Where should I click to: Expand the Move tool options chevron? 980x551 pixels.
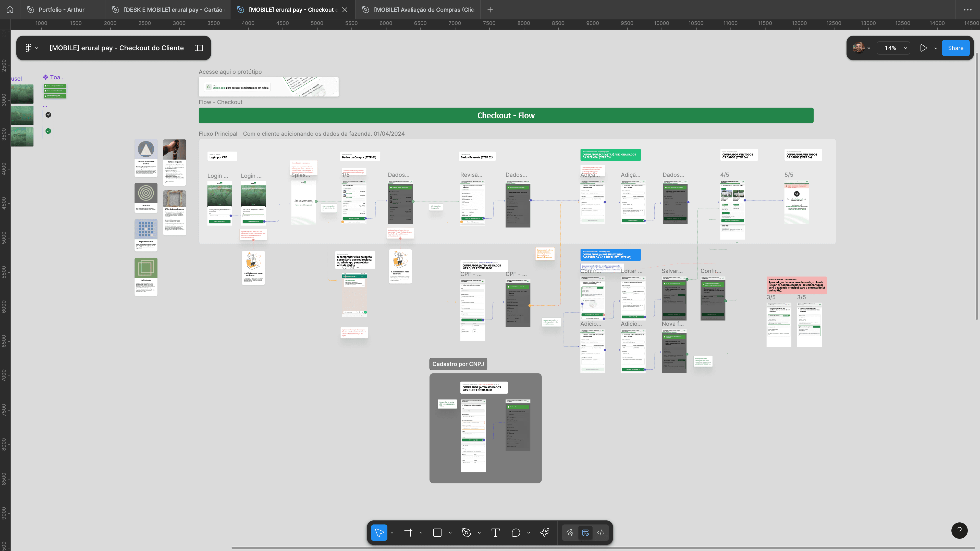[392, 533]
